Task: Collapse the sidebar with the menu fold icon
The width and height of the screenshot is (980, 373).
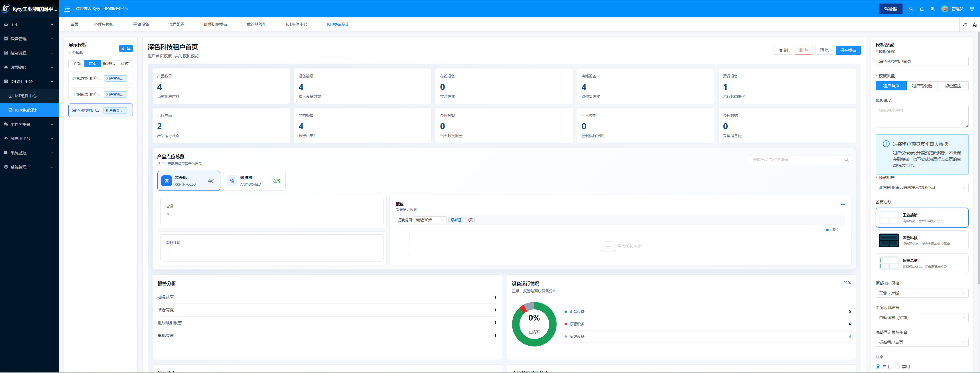Action: (67, 9)
